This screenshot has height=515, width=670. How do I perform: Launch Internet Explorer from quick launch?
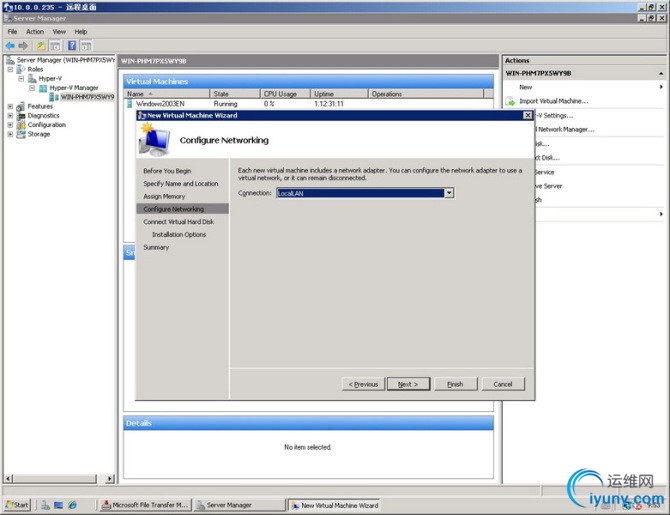pyautogui.click(x=72, y=505)
